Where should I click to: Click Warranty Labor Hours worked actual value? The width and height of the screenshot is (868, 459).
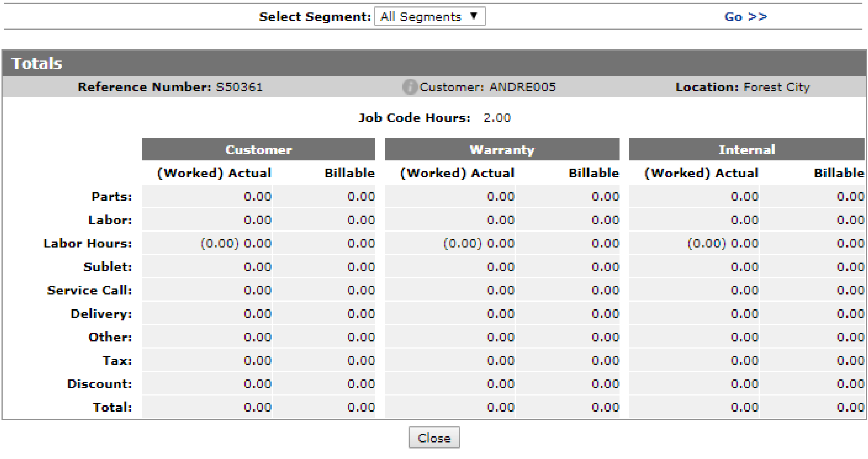pyautogui.click(x=479, y=243)
